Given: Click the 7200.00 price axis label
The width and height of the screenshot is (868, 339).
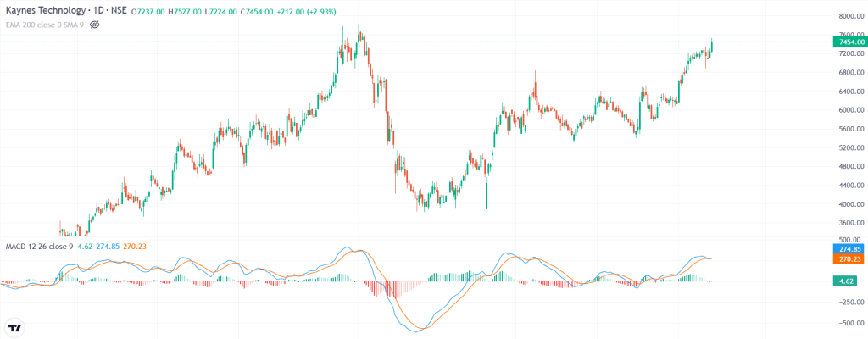Looking at the screenshot, I should [x=851, y=53].
